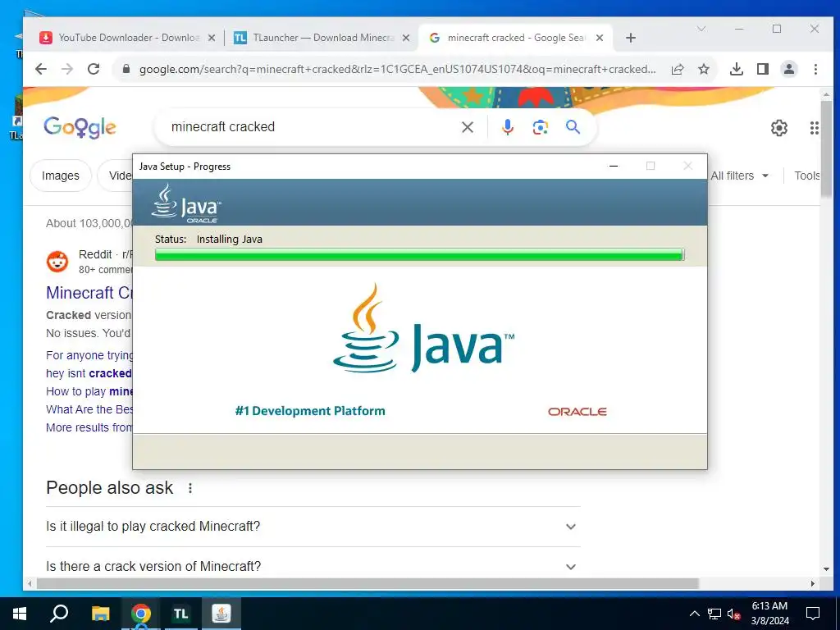Screen dimensions: 840x630
Task: Click the muted volume tray icon
Action: click(x=734, y=614)
